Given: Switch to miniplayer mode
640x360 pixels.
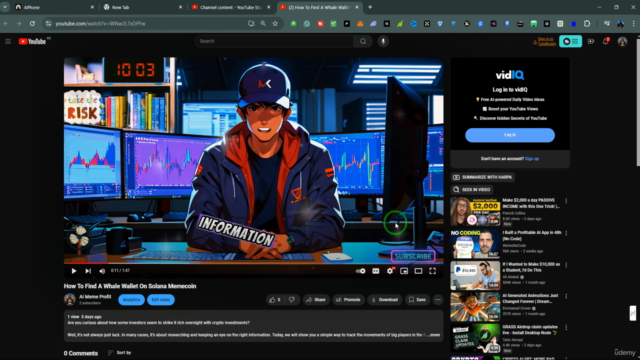Looking at the screenshot, I should click(x=404, y=271).
